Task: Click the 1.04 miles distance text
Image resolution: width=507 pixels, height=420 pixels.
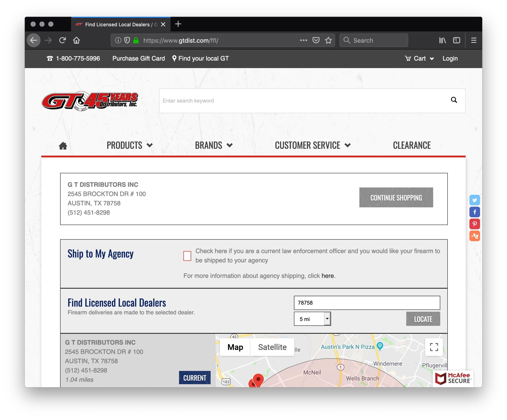Action: [79, 379]
